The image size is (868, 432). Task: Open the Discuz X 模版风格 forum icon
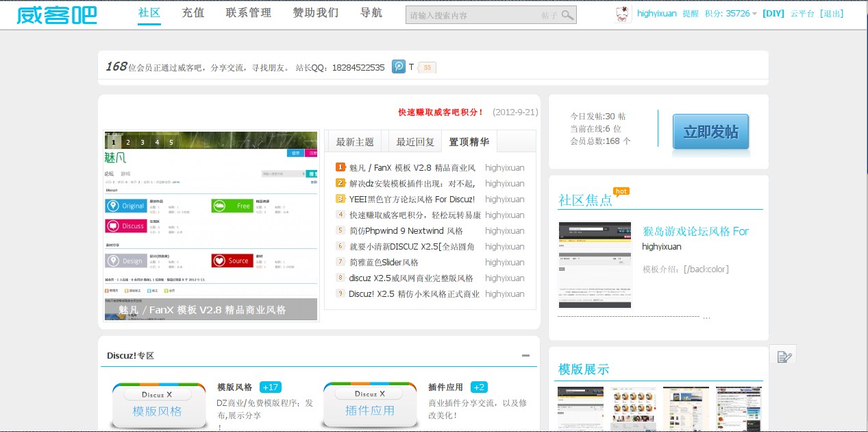coord(158,405)
